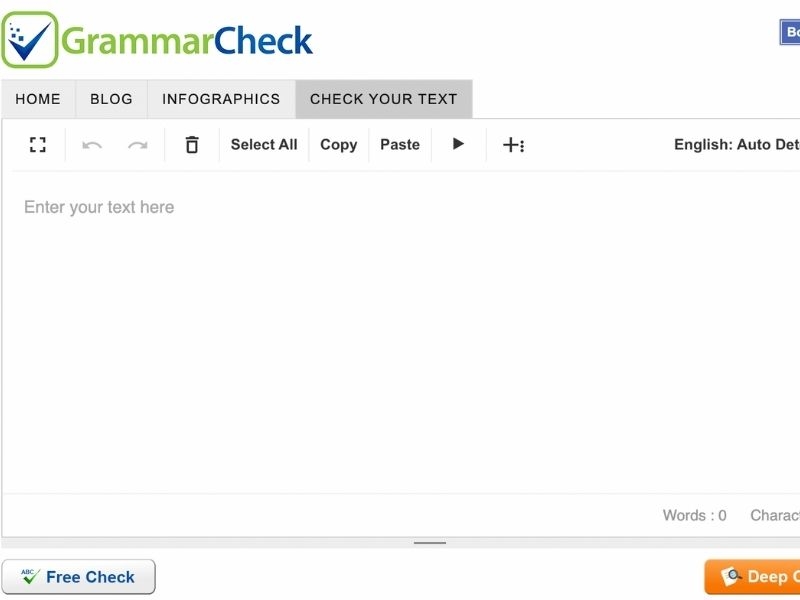This screenshot has height=600, width=800.
Task: Click the Paste toolbar option
Action: point(399,144)
